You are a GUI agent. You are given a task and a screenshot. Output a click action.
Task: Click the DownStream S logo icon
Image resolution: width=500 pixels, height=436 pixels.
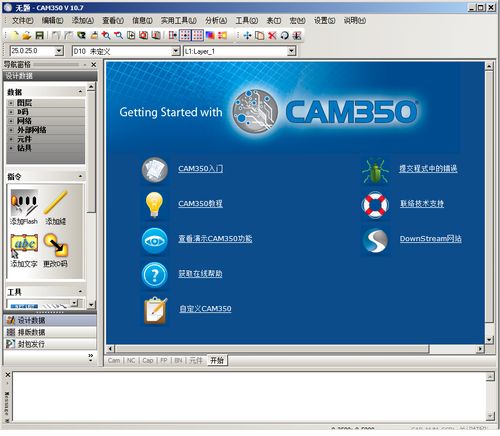click(376, 241)
